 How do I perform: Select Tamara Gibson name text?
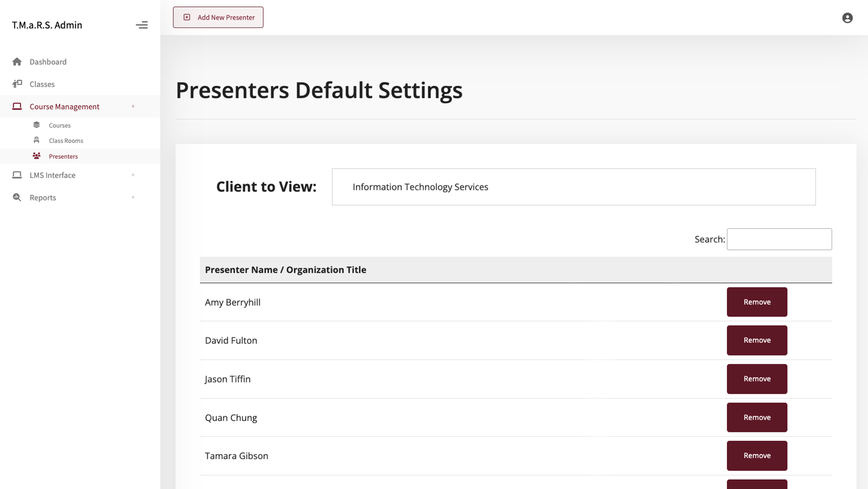(236, 456)
